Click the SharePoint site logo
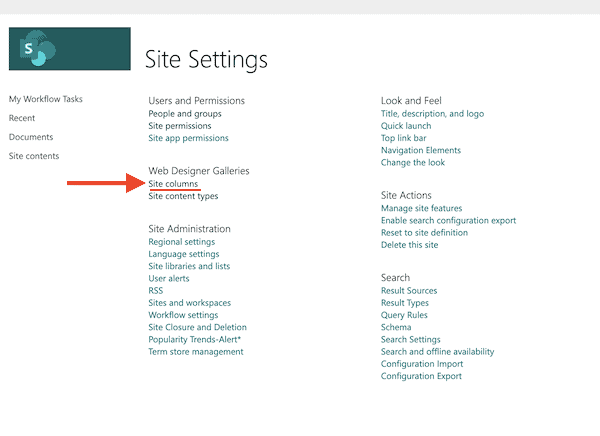 click(x=70, y=49)
